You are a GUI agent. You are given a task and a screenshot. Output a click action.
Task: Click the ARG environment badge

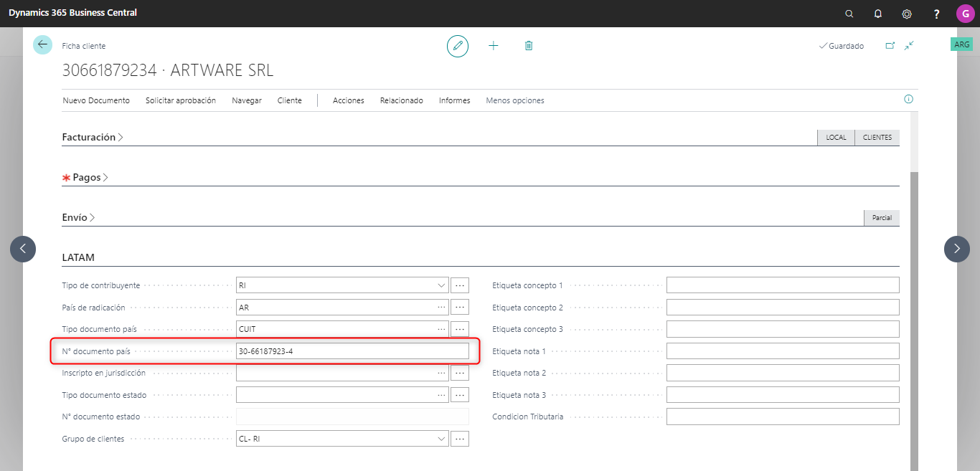(x=962, y=44)
